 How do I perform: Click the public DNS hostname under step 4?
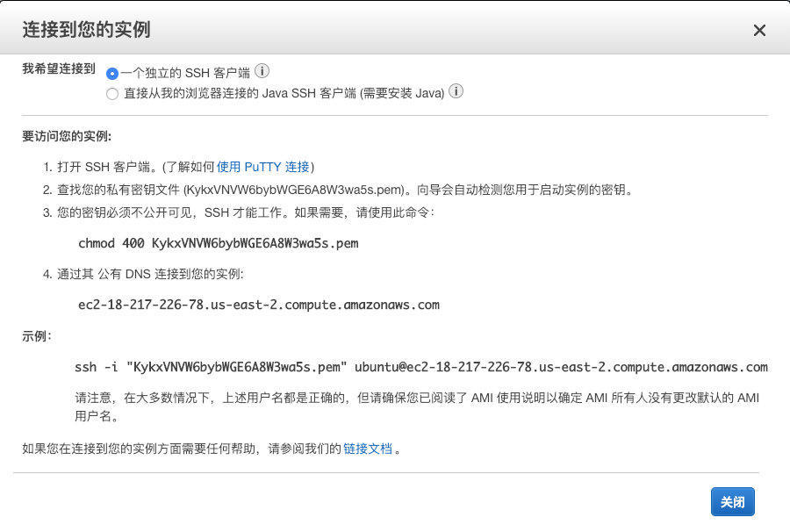click(x=259, y=305)
